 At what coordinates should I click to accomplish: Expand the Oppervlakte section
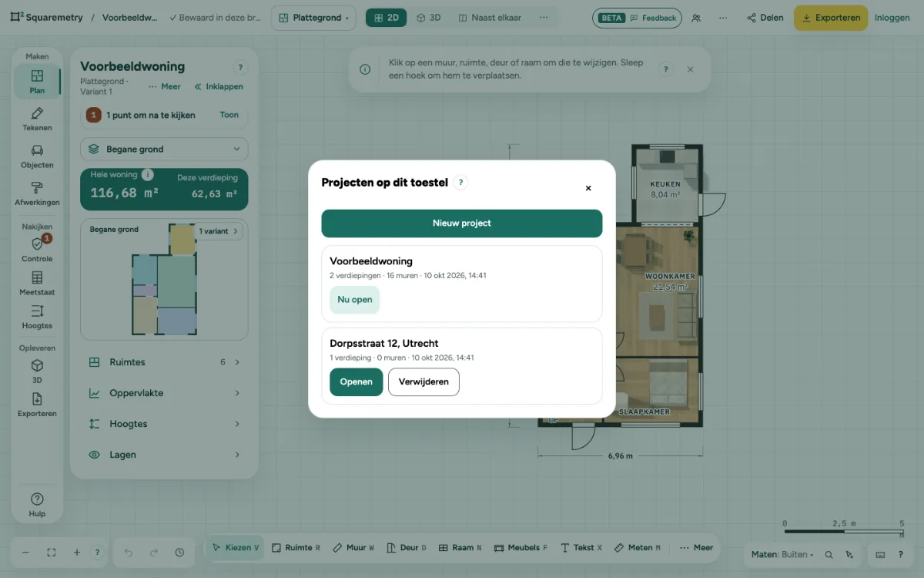[164, 393]
